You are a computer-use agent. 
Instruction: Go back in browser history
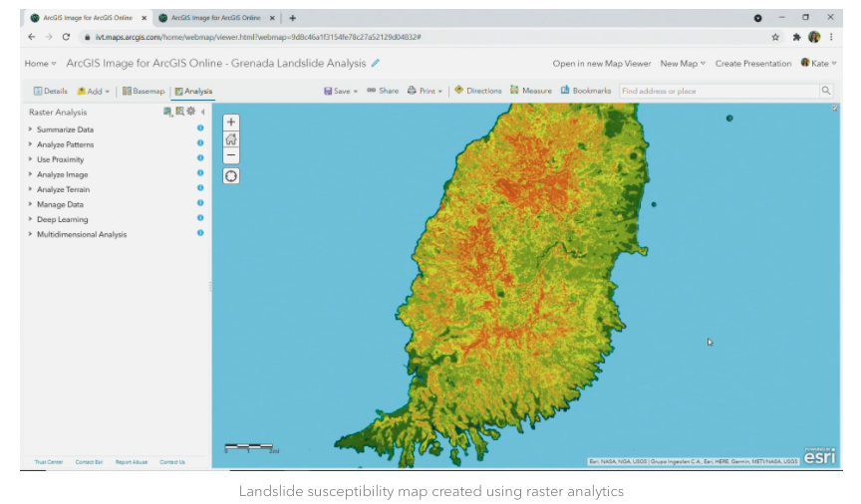[31, 37]
